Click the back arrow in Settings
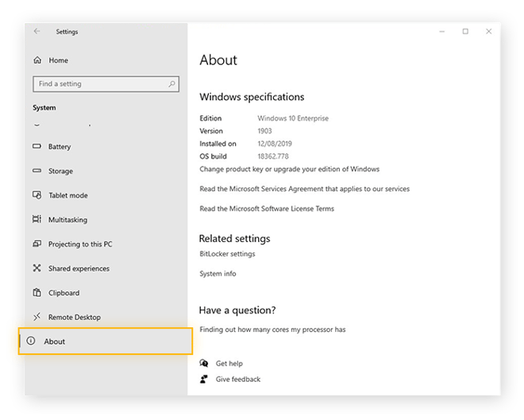Screen dimensions: 524x420 click(x=37, y=32)
